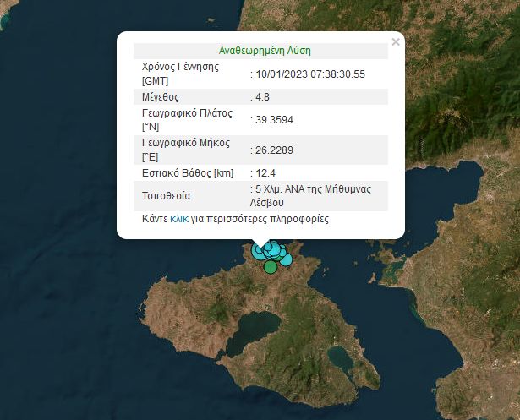Close the earthquake info popup
The height and width of the screenshot is (420, 520).
coord(396,42)
